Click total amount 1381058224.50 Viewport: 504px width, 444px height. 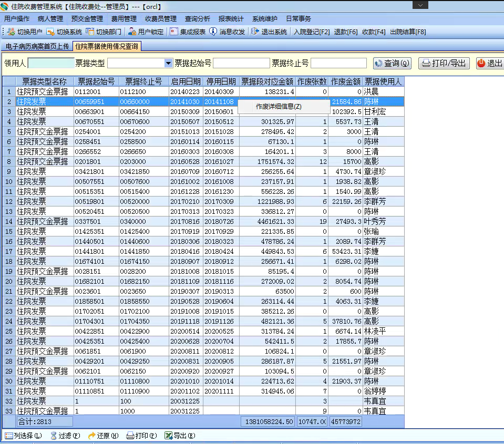click(x=268, y=421)
